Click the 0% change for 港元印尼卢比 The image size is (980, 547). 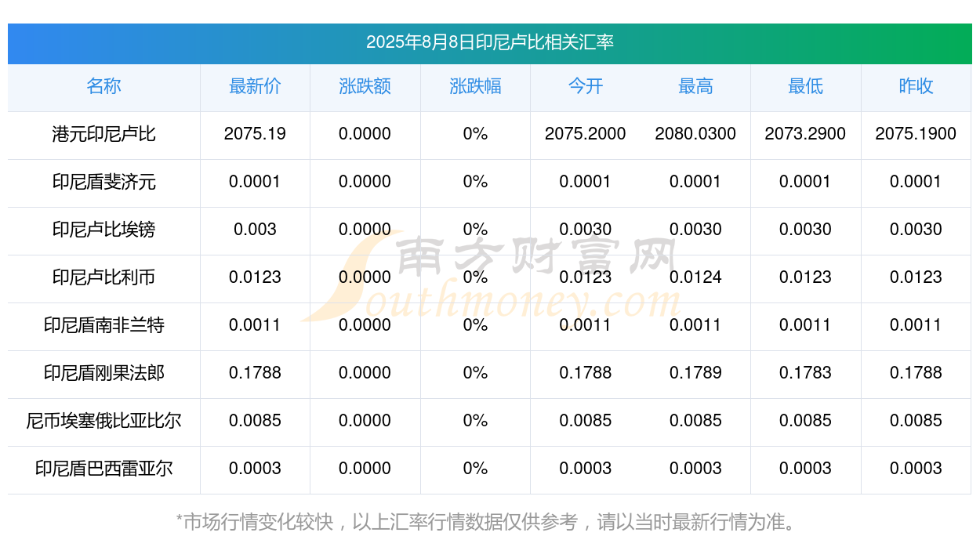click(x=475, y=134)
